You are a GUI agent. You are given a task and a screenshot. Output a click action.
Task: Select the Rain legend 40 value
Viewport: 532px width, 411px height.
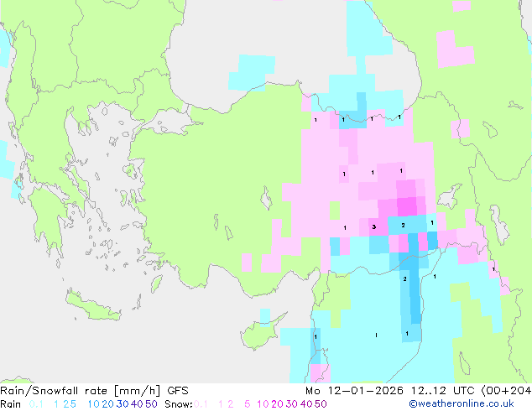coord(137,404)
